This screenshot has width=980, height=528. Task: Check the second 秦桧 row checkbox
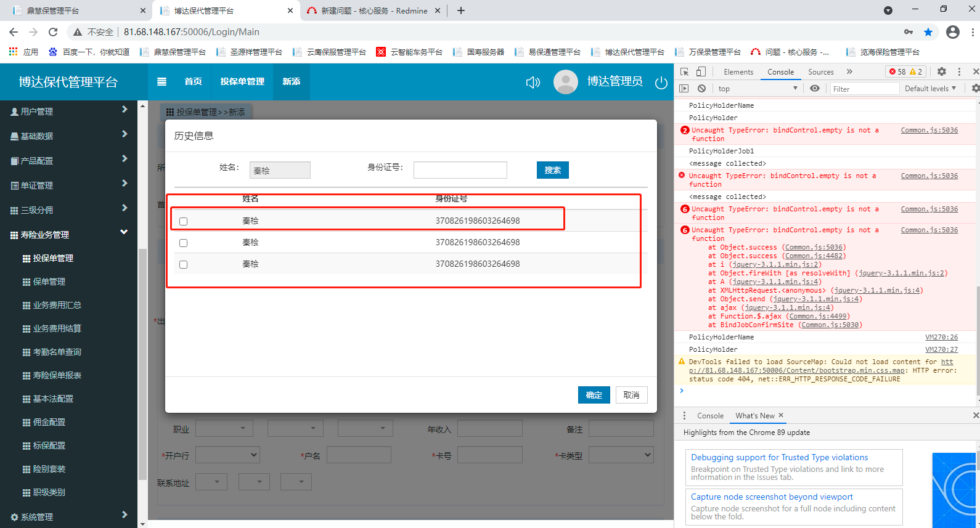(183, 243)
